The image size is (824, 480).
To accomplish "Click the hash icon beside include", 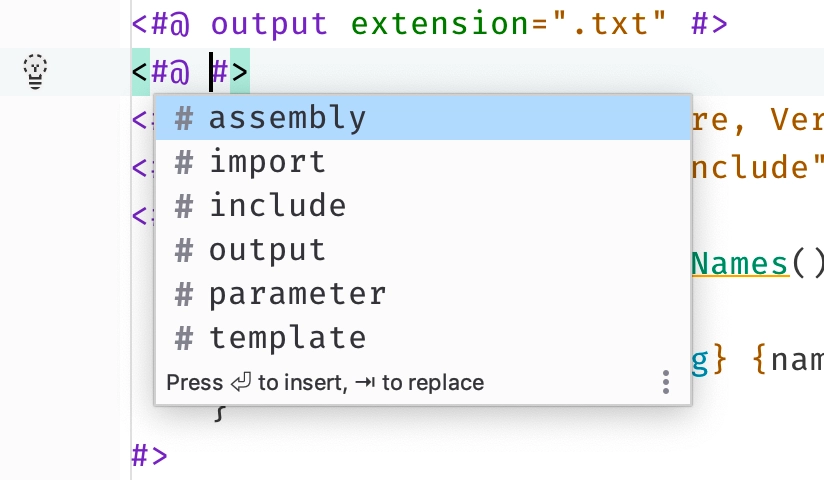I will [184, 206].
